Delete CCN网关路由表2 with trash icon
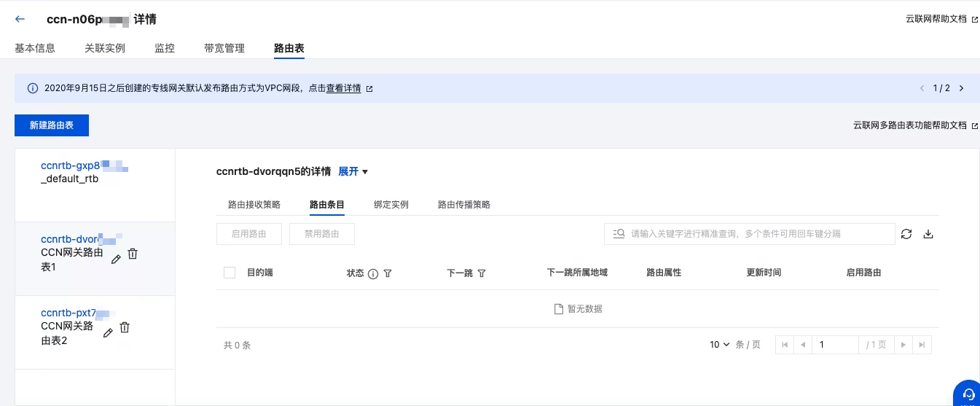The image size is (980, 406). [125, 327]
